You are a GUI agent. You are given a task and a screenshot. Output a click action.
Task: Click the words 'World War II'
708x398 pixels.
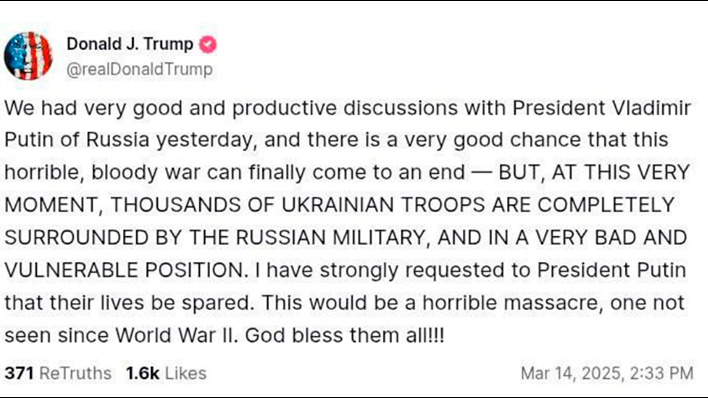pos(176,335)
